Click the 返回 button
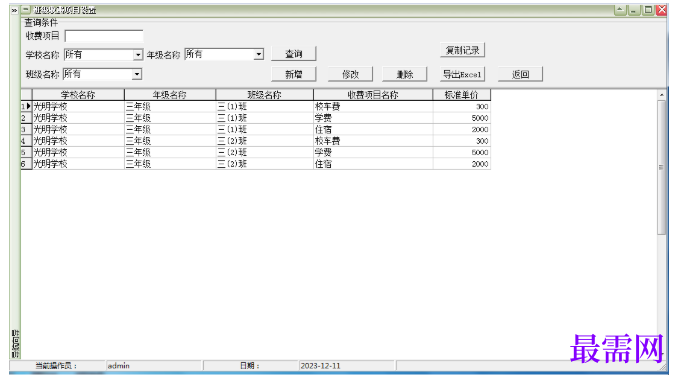This screenshot has height=380, width=682. pyautogui.click(x=520, y=74)
